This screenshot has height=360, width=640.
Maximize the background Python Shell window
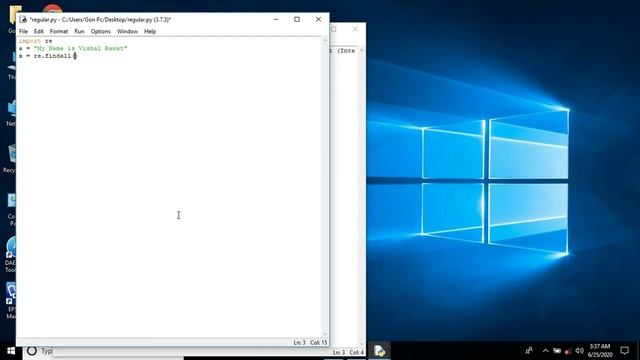334,29
